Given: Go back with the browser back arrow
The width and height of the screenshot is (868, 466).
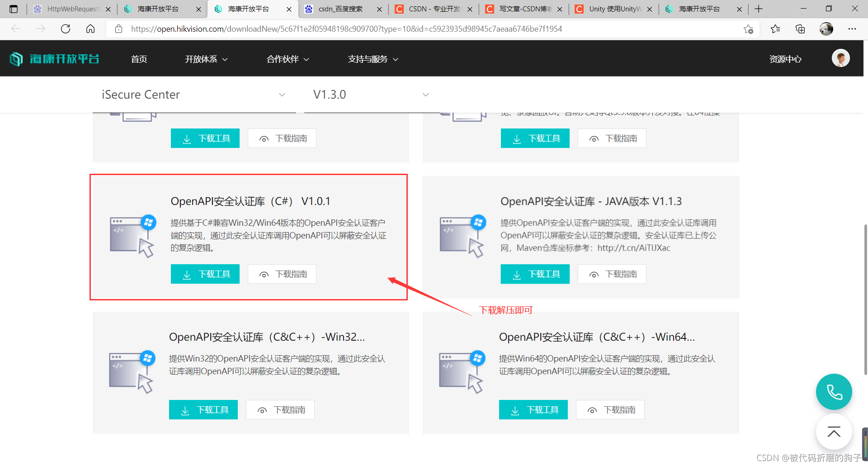Looking at the screenshot, I should [16, 29].
